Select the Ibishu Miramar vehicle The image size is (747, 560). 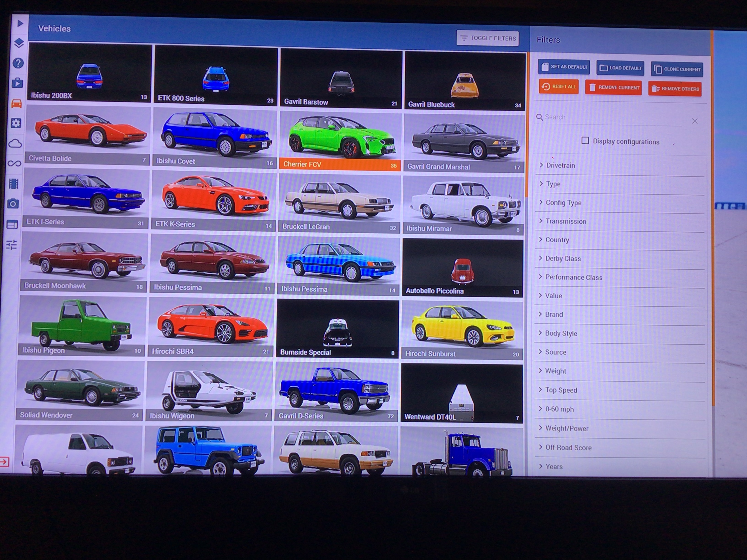coord(463,205)
